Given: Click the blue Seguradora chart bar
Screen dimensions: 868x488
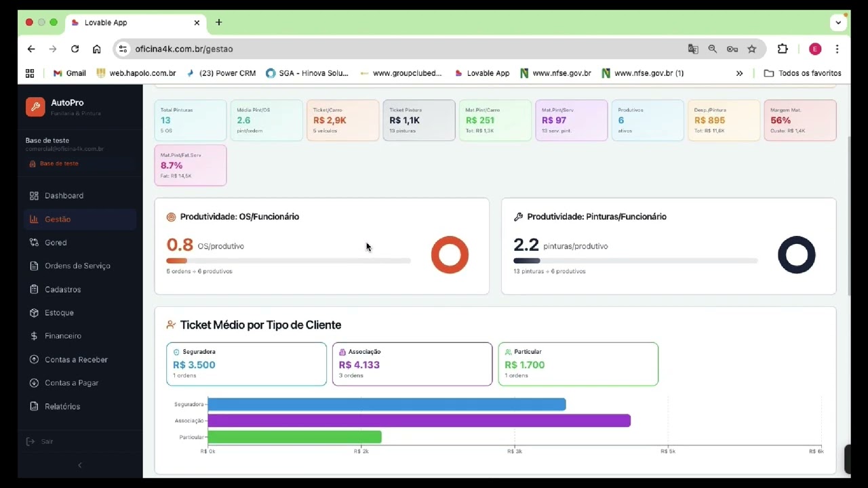Looking at the screenshot, I should pyautogui.click(x=387, y=405).
